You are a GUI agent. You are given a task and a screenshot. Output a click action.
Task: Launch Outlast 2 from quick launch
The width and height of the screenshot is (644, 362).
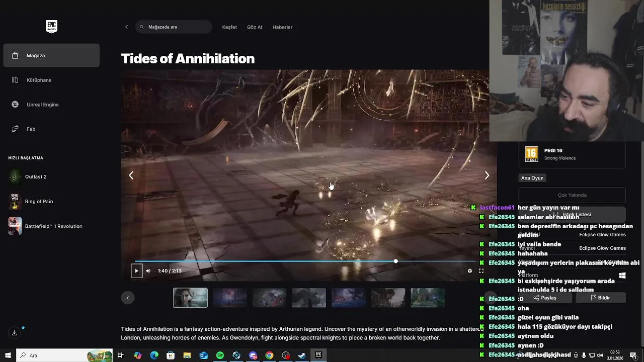(x=51, y=177)
